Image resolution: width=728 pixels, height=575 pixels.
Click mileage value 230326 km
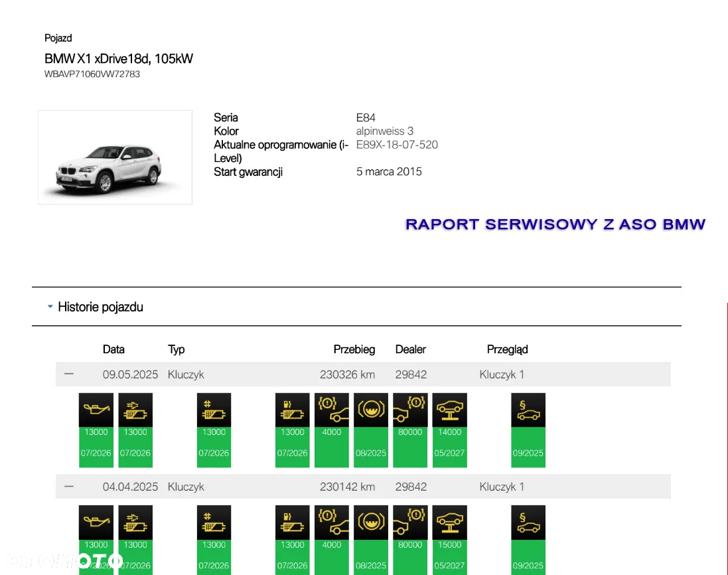347,374
